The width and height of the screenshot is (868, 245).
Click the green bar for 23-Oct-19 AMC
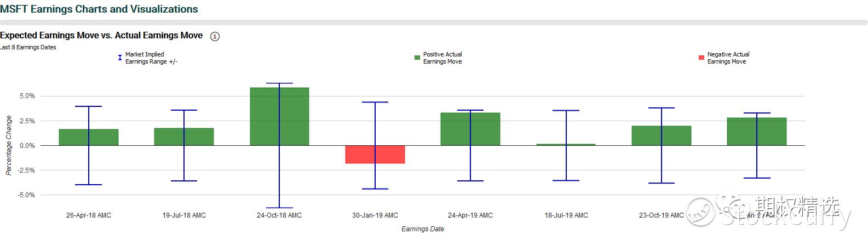tap(647, 136)
